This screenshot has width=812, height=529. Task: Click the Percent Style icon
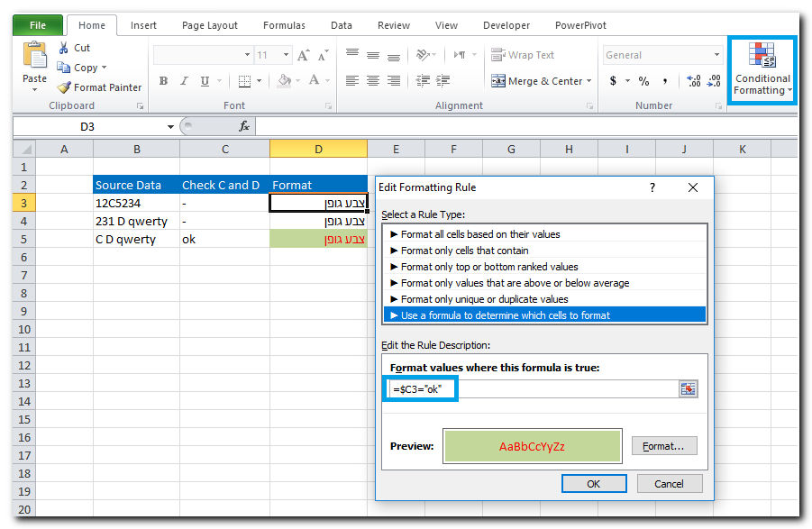643,81
